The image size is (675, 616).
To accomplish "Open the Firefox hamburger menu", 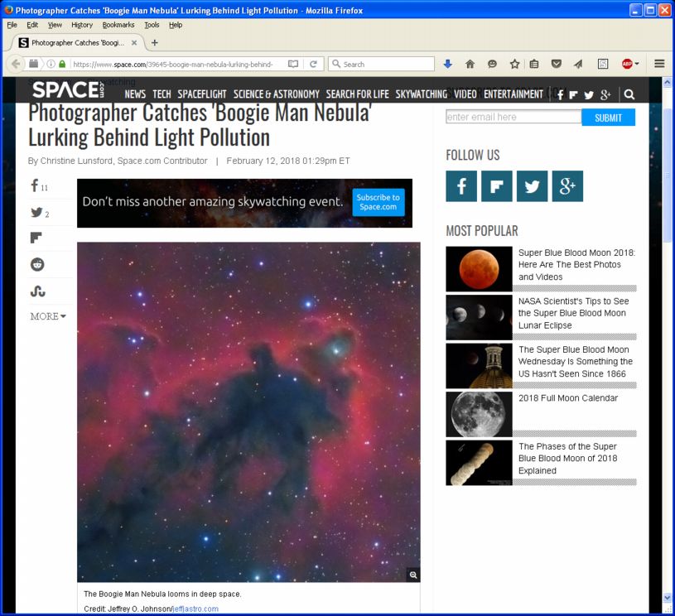I will tap(659, 64).
